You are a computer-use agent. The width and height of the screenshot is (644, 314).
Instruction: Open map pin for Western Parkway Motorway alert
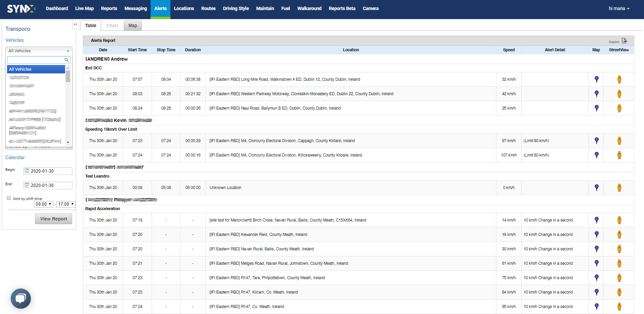click(x=596, y=94)
